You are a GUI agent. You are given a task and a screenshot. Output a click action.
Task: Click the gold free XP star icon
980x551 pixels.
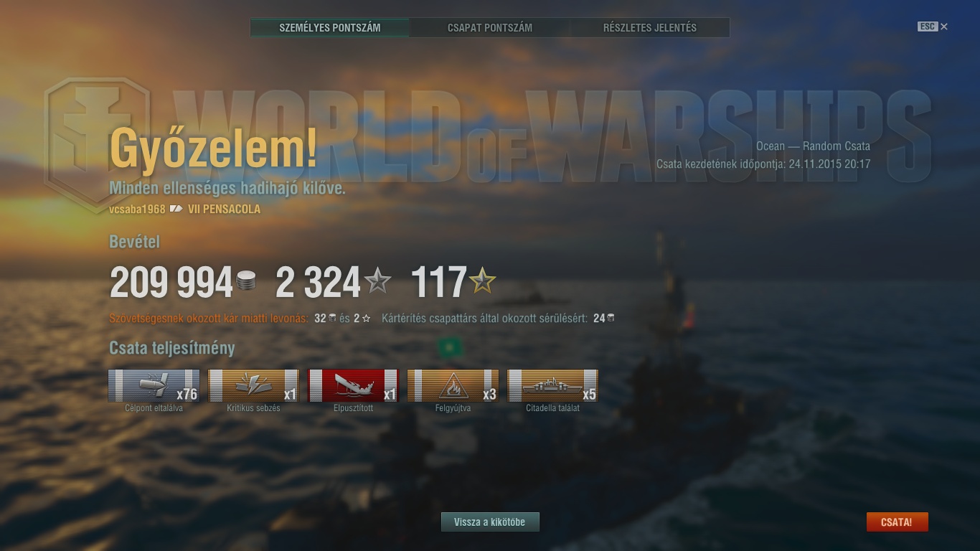483,281
